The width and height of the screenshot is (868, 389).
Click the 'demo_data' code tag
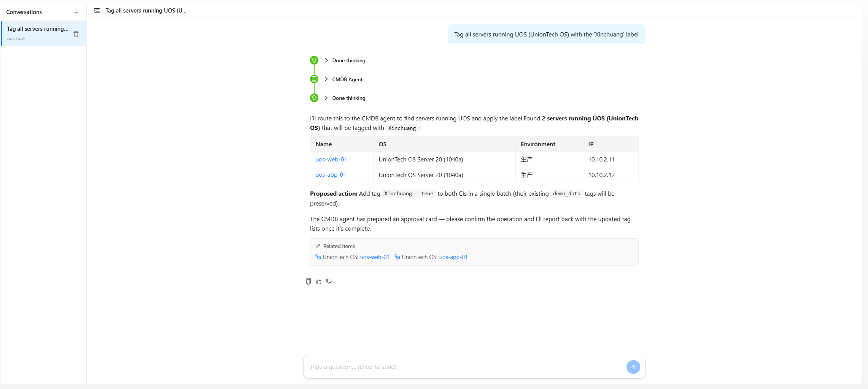click(x=566, y=194)
